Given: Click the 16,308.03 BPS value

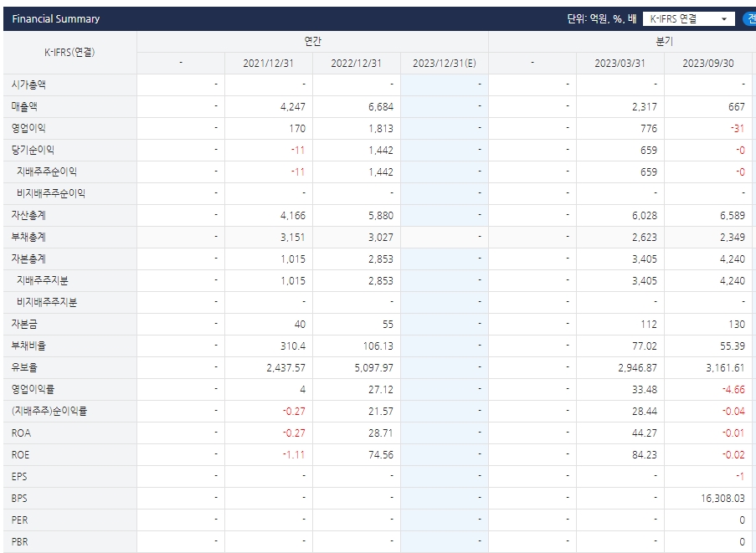Looking at the screenshot, I should point(723,498).
